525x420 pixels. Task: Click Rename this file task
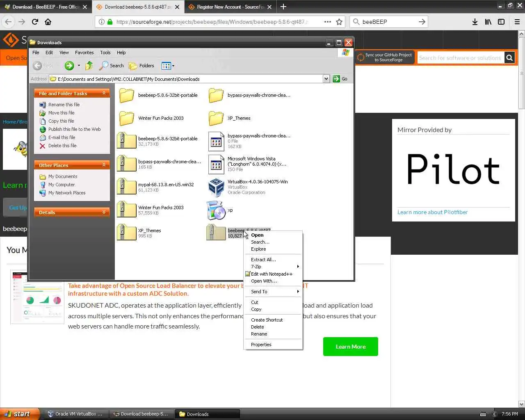(64, 105)
